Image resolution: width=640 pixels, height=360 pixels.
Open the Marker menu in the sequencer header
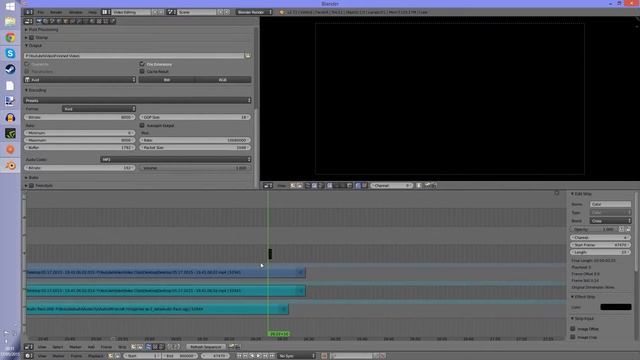pyautogui.click(x=75, y=347)
